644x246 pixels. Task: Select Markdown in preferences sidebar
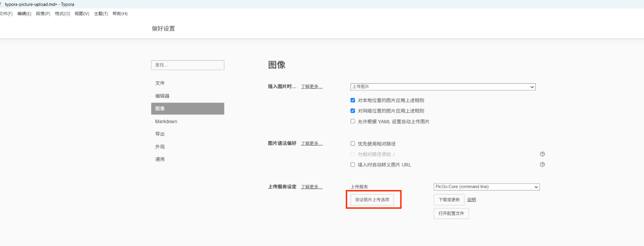point(166,121)
